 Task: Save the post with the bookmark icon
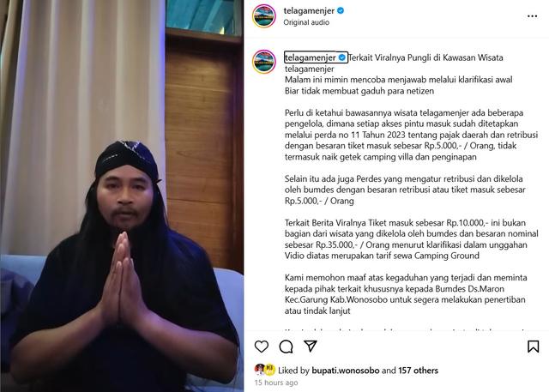533,347
